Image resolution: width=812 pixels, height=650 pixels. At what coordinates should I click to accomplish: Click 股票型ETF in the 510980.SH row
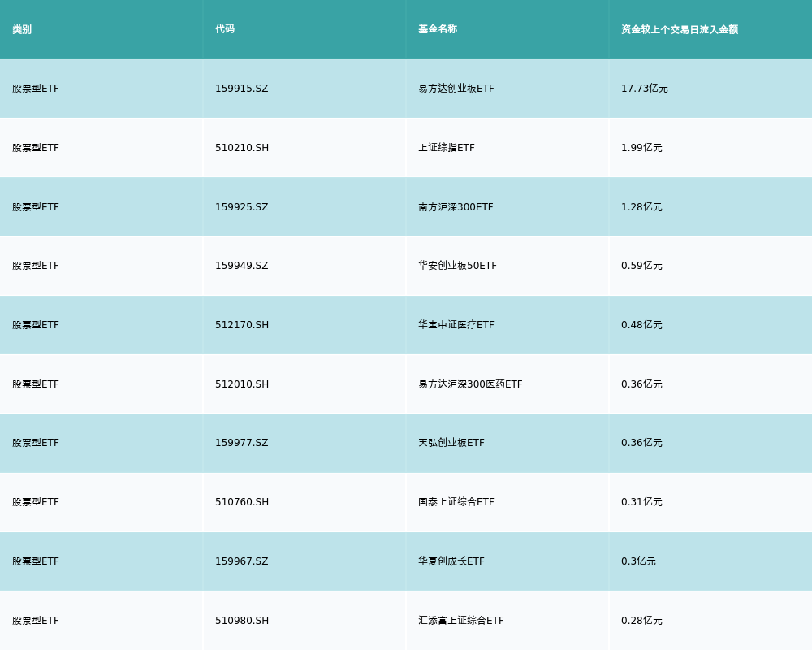click(36, 621)
